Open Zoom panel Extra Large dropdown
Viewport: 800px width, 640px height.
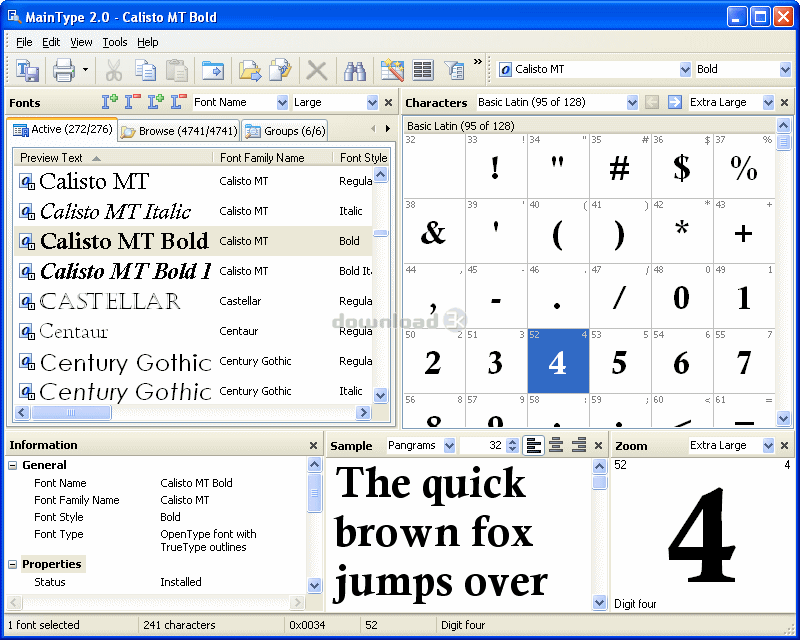point(768,446)
